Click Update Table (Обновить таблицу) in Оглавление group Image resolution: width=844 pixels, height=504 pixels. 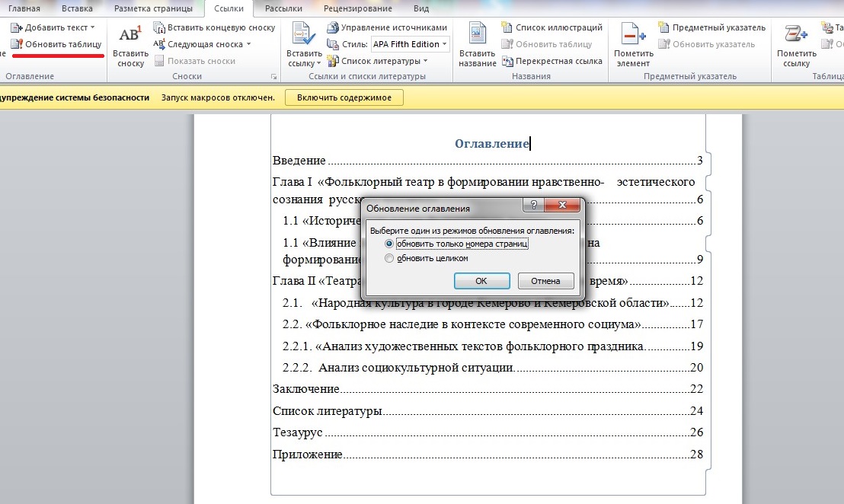pos(56,44)
